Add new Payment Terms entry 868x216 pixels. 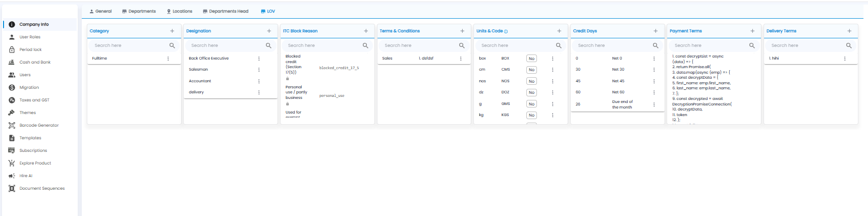point(752,31)
